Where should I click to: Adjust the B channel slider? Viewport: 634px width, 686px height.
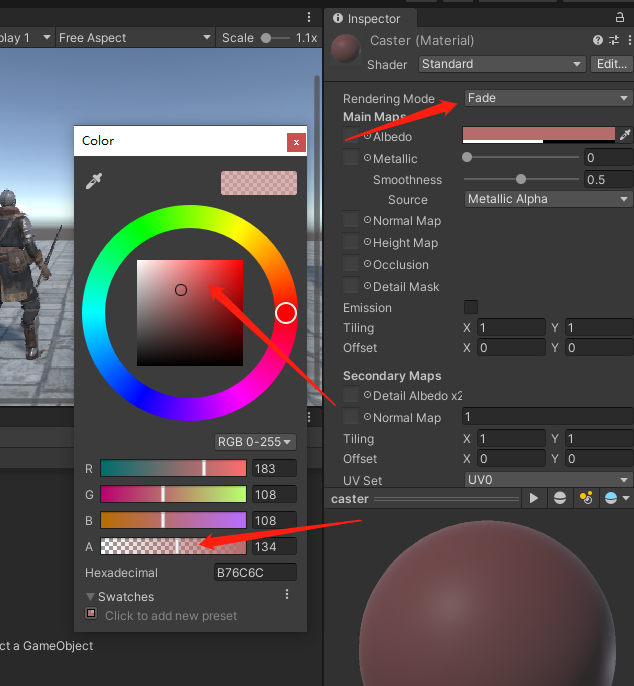pyautogui.click(x=173, y=520)
